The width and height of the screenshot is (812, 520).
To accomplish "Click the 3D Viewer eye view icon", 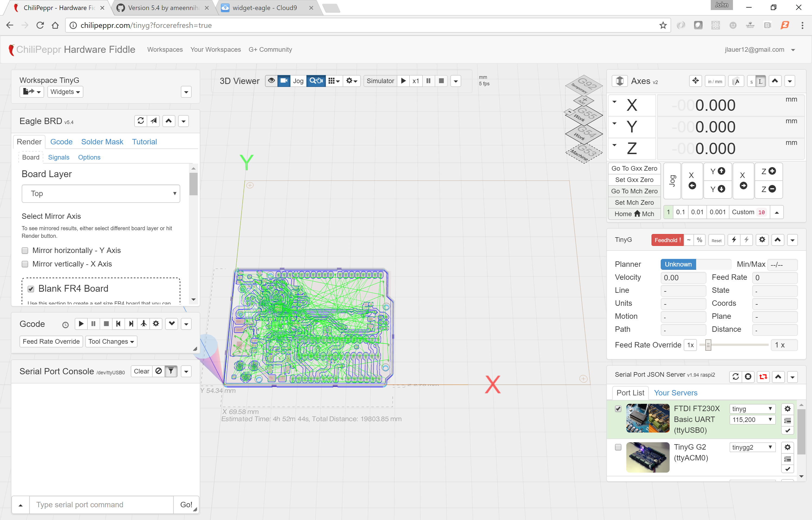I will 271,81.
